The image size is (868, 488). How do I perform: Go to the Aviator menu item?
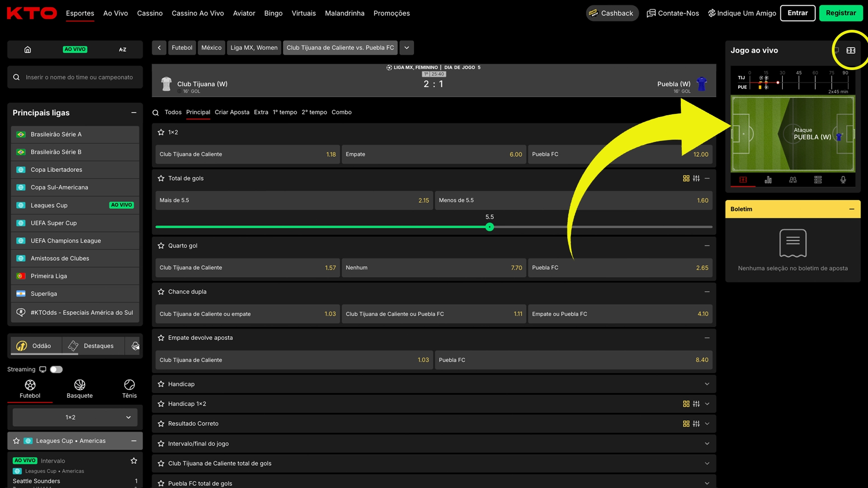pyautogui.click(x=244, y=14)
